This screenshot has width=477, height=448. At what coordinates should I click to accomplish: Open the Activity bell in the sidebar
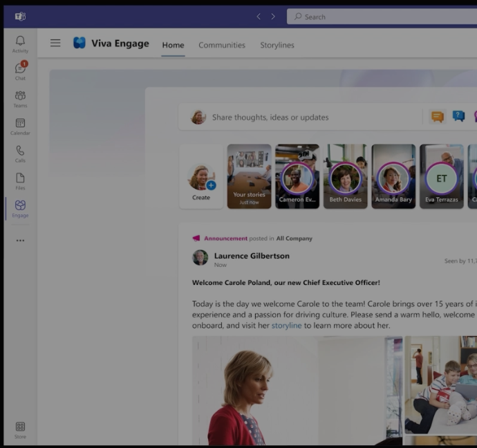(x=20, y=44)
